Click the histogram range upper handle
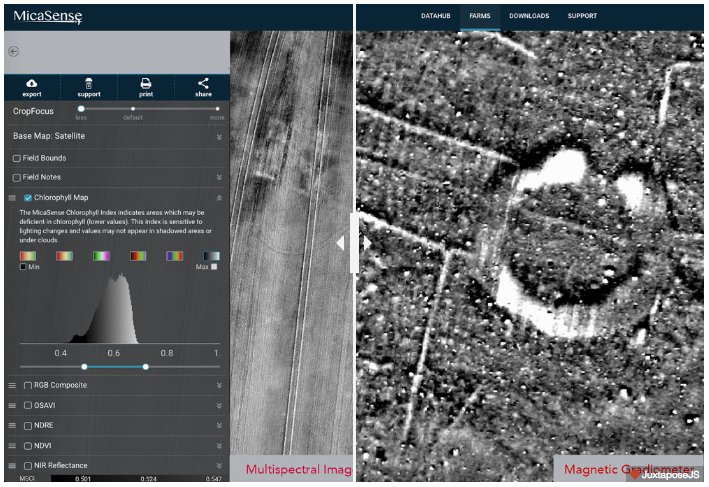709x487 pixels. tap(146, 367)
